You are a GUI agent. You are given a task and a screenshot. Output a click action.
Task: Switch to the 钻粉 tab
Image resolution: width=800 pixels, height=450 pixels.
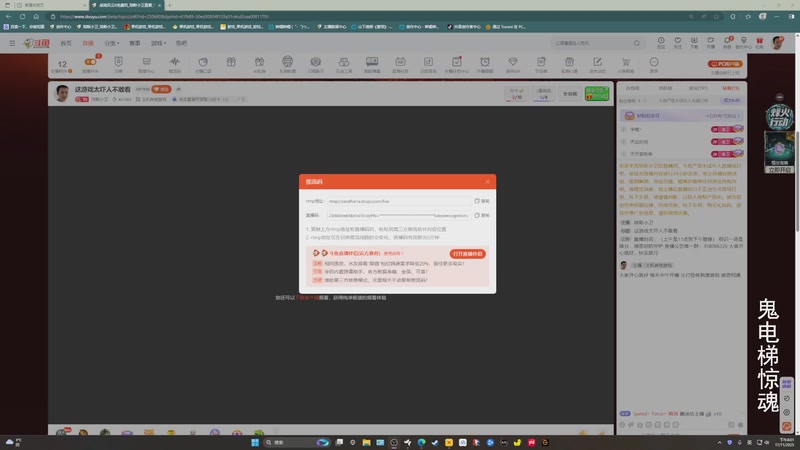coord(731,88)
